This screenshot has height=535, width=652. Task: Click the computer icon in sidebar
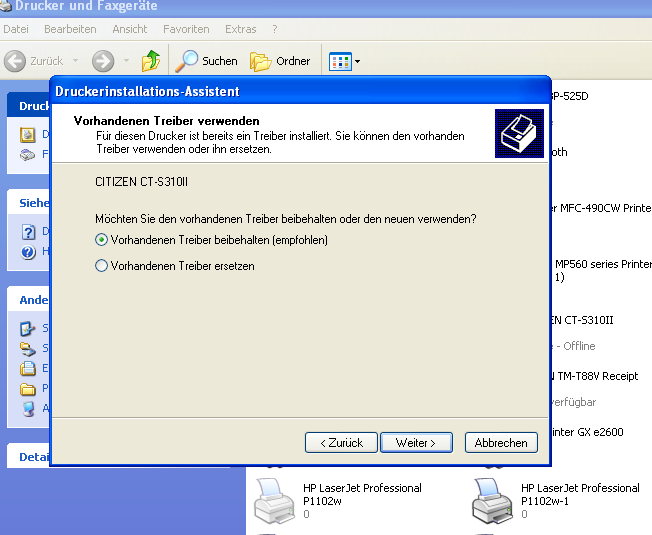pyautogui.click(x=28, y=409)
